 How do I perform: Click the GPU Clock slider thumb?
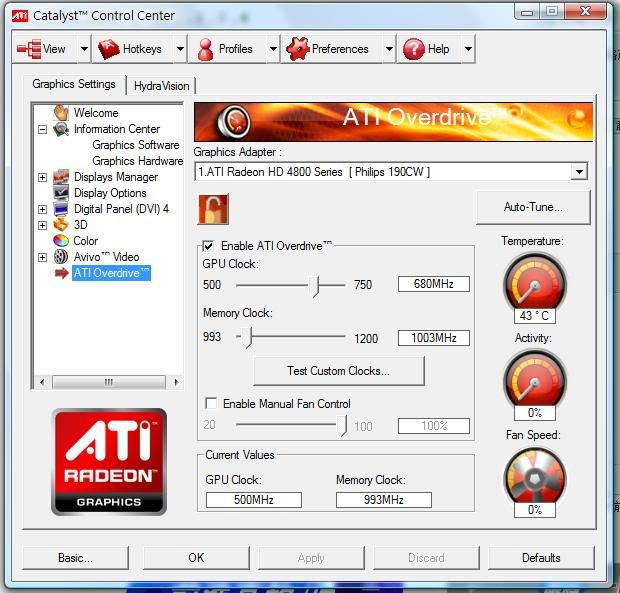pyautogui.click(x=316, y=286)
